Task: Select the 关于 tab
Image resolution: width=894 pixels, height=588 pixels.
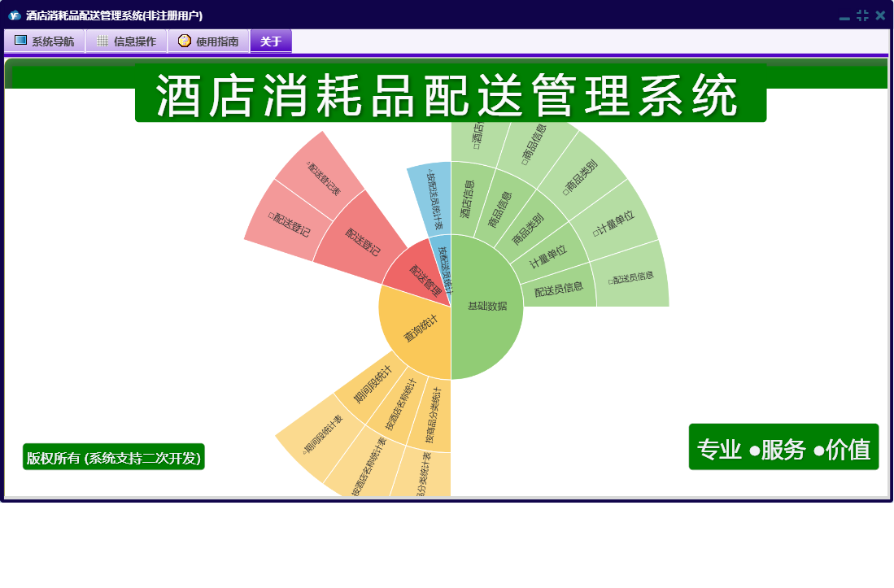Action: pyautogui.click(x=271, y=41)
